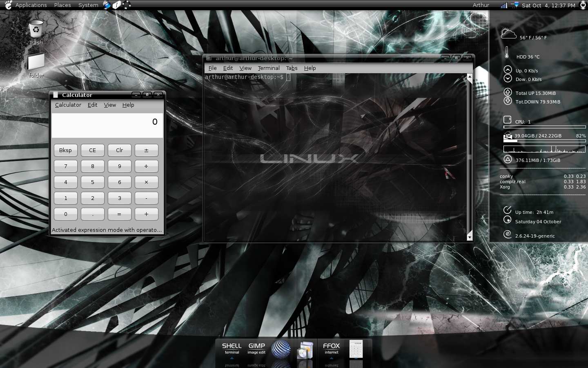
Task: Open the terminal window title bar icon
Action: 209,58
